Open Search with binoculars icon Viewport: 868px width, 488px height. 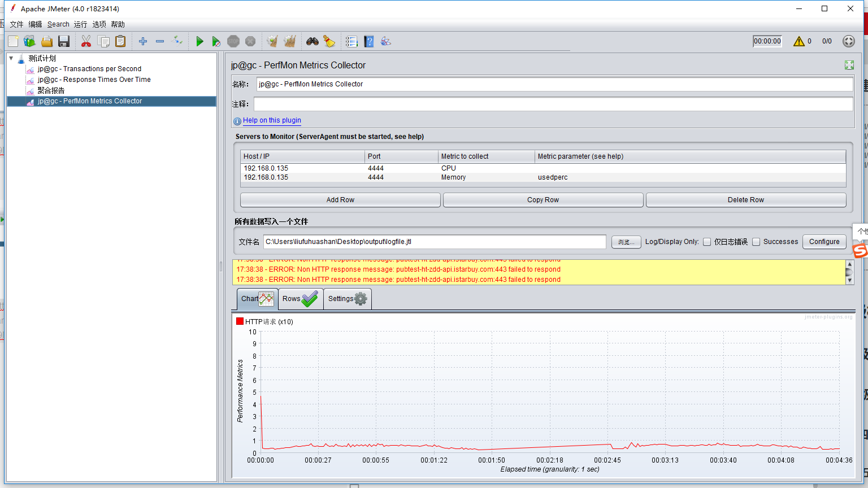313,41
